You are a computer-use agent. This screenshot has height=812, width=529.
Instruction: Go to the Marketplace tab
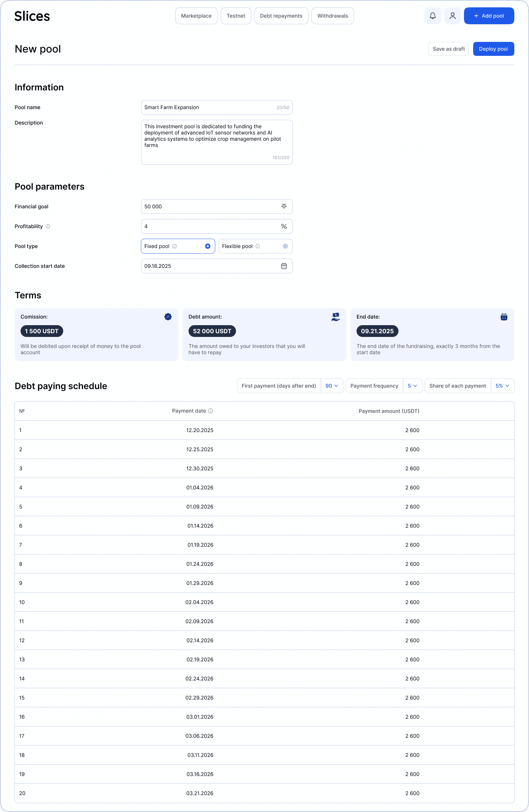click(196, 16)
